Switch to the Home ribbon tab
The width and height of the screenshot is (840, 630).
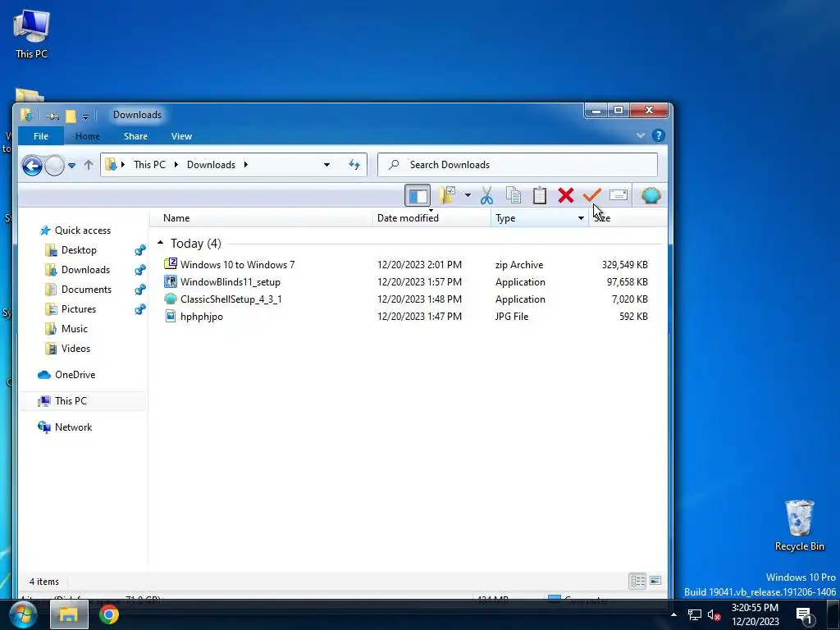(87, 136)
